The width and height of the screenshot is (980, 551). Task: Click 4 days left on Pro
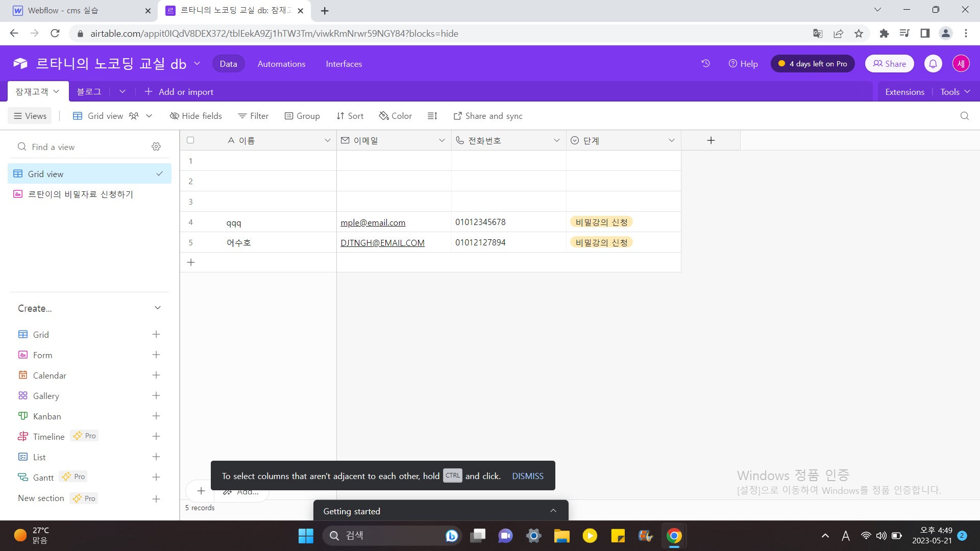(813, 64)
